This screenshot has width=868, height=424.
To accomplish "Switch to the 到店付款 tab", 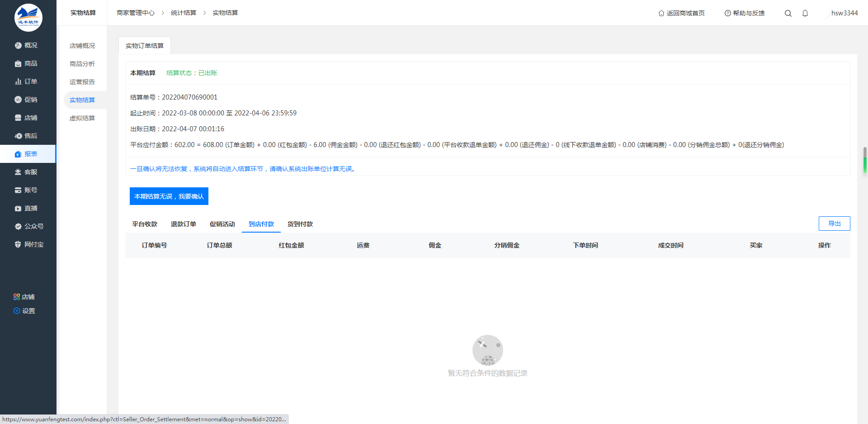I will [261, 224].
